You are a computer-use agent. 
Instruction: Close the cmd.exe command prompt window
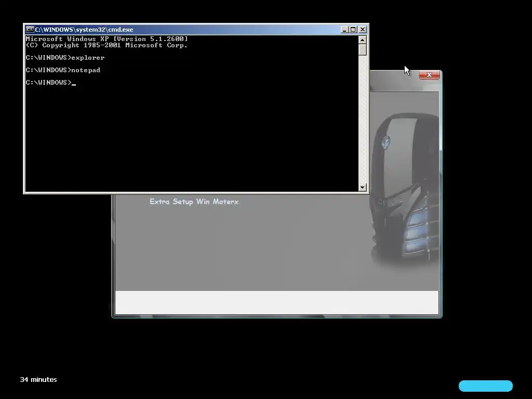pos(362,30)
